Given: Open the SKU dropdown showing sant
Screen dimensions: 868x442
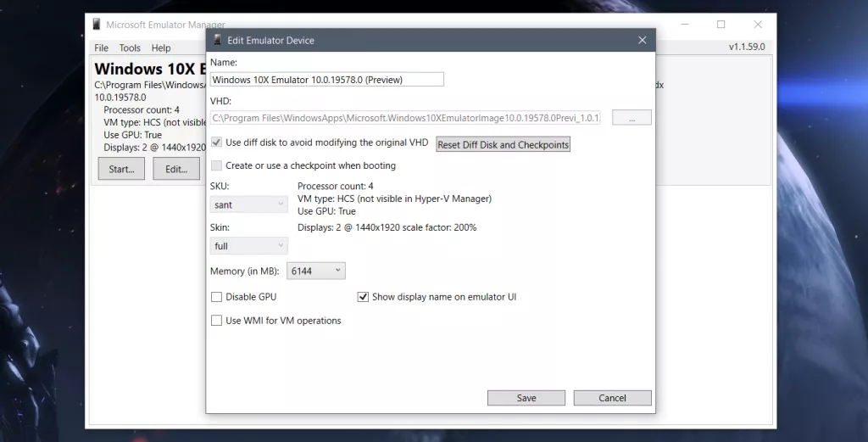Looking at the screenshot, I should pos(248,204).
